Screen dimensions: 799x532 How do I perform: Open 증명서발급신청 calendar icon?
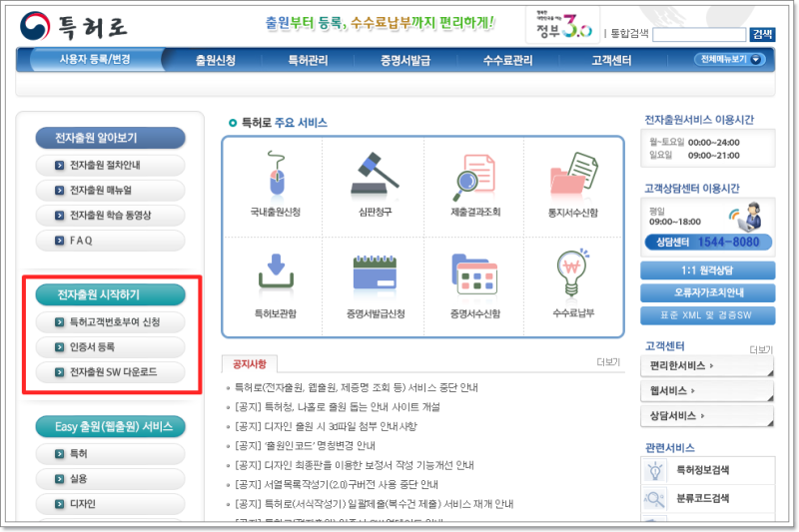[x=376, y=273]
